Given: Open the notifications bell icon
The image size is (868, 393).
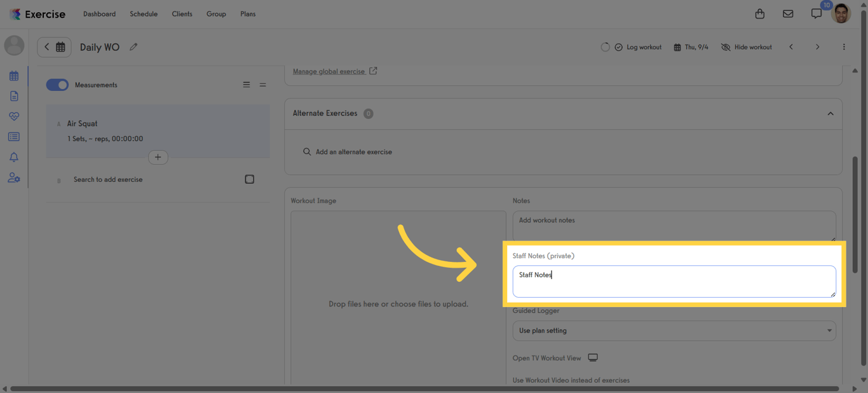Looking at the screenshot, I should [x=14, y=156].
